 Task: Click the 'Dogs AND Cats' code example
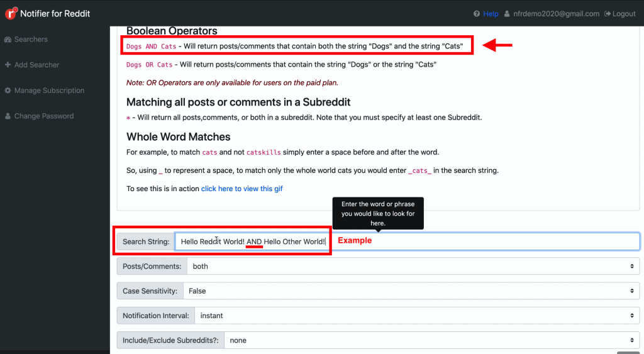coord(151,47)
